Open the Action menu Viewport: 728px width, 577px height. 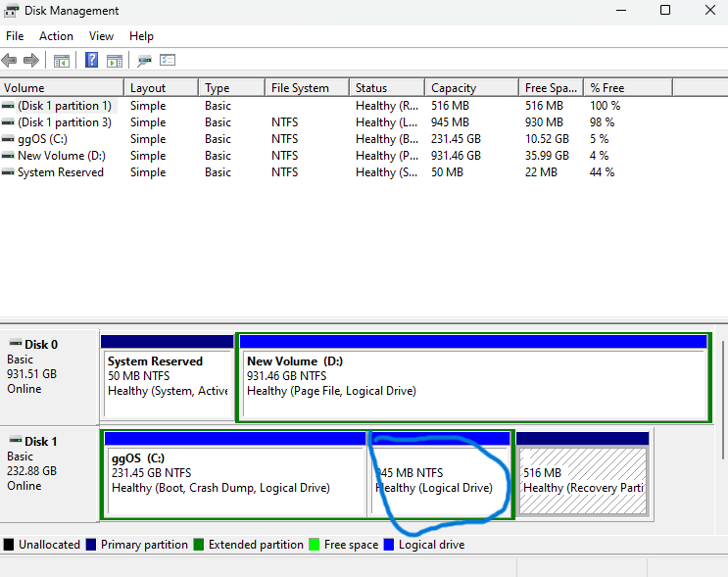56,36
